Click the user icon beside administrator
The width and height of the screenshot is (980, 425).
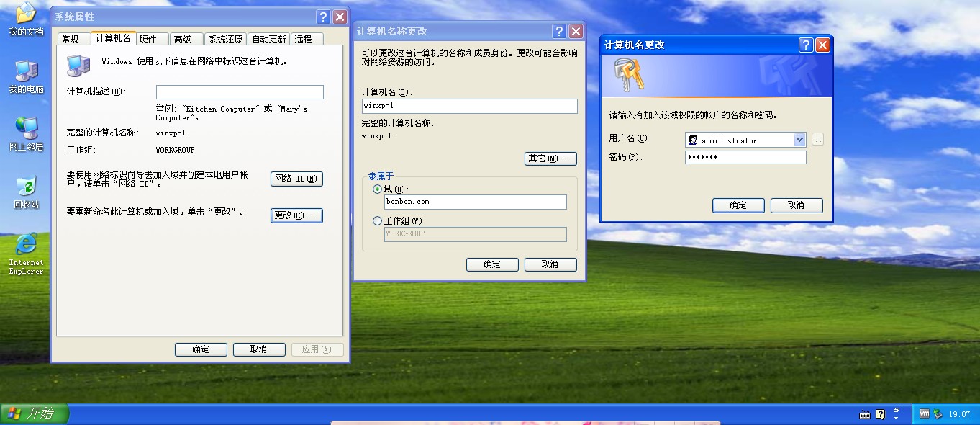[693, 140]
